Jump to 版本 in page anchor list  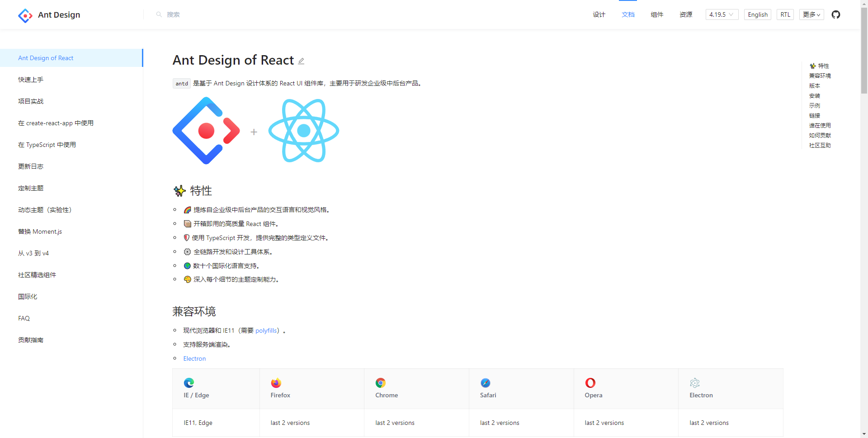click(x=815, y=86)
